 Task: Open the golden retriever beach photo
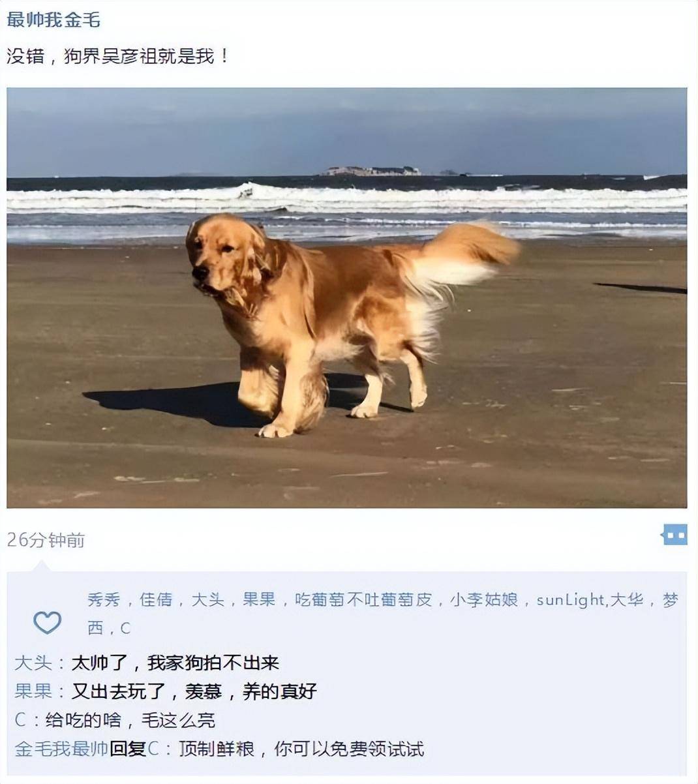346,297
